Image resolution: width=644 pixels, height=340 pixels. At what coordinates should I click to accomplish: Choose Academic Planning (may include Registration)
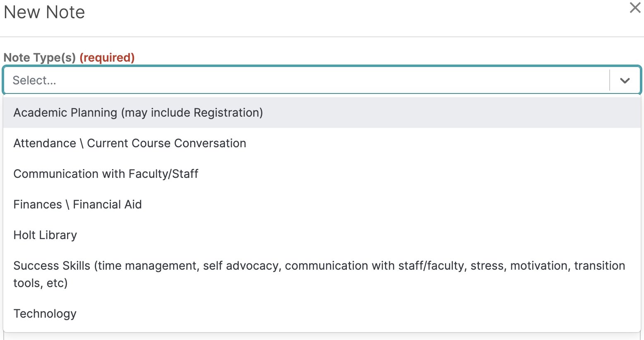pos(322,113)
